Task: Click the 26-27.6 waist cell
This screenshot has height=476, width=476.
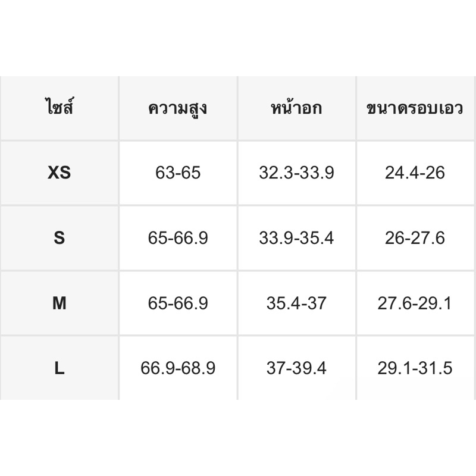Action: (x=415, y=237)
